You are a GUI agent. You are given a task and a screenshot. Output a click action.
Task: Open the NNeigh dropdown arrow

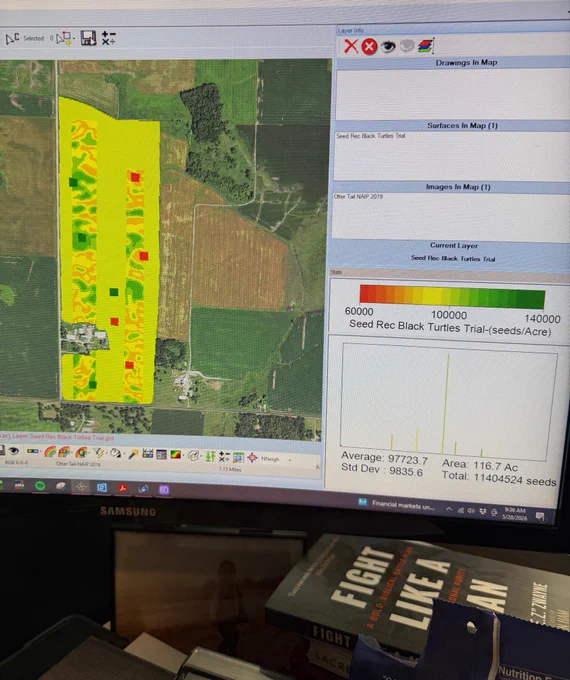[x=290, y=460]
